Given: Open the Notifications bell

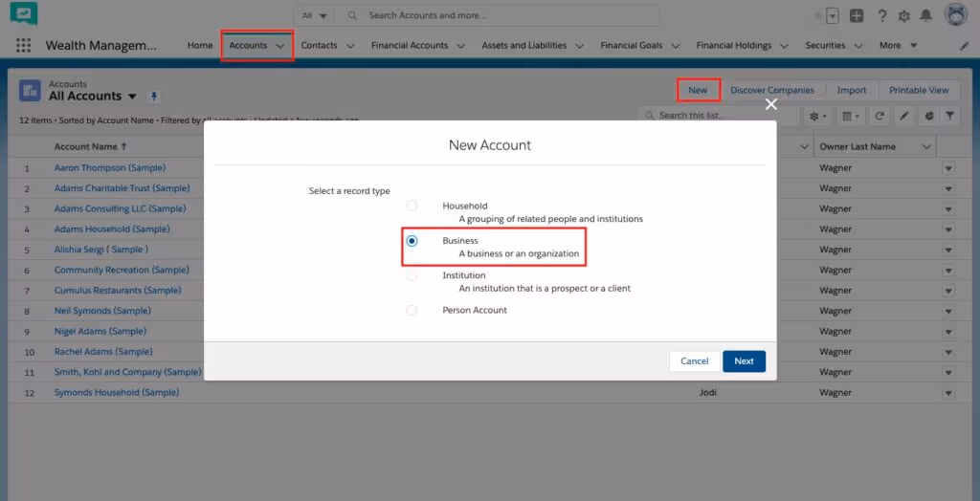Looking at the screenshot, I should tap(926, 15).
